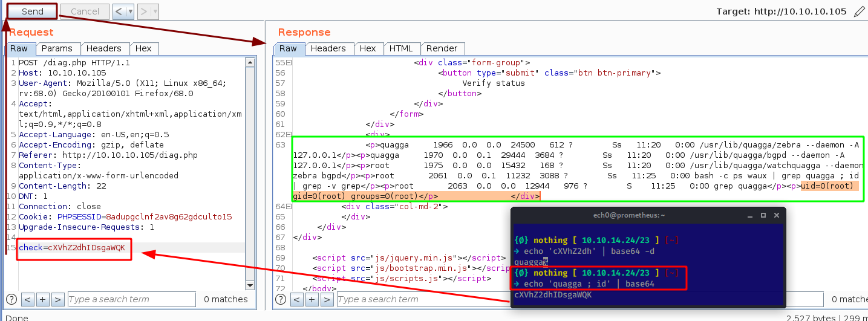Viewport: 868px width, 321px height.
Task: Open the Request Headers tab
Action: click(103, 49)
